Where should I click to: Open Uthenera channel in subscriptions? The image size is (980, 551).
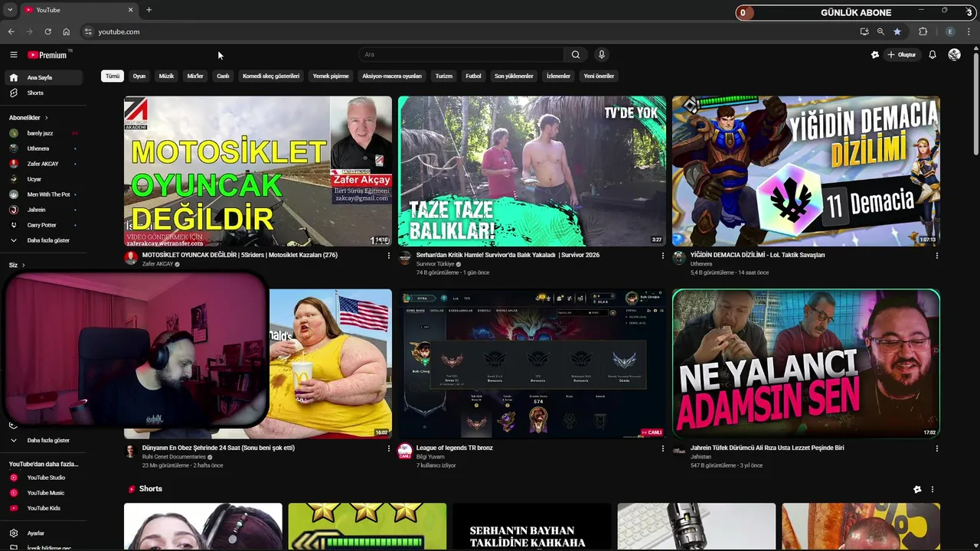(44, 148)
